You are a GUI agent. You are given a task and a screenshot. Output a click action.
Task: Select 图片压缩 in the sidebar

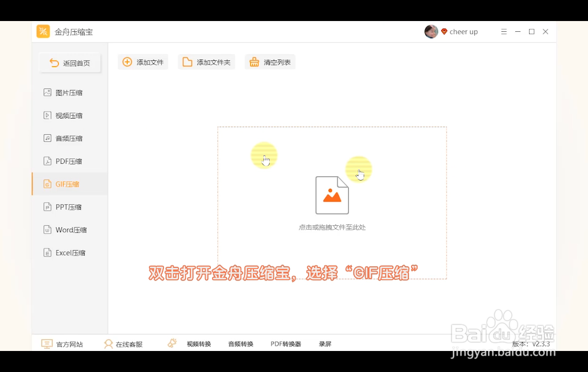(x=70, y=93)
